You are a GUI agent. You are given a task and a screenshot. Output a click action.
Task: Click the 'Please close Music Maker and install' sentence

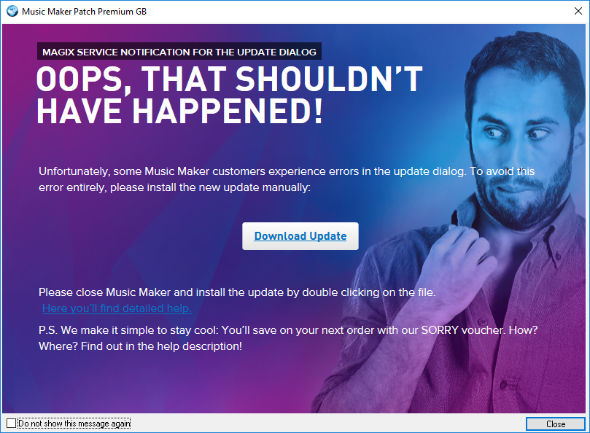tap(237, 292)
